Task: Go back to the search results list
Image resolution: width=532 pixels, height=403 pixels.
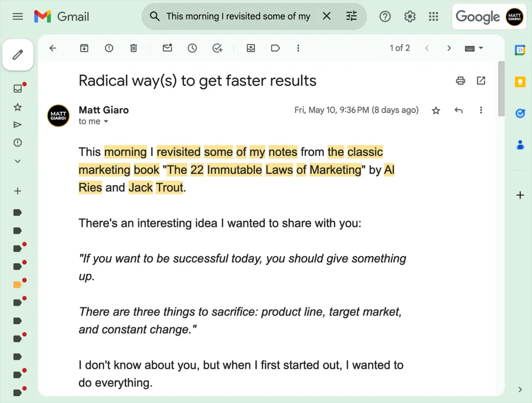Action: (52, 48)
